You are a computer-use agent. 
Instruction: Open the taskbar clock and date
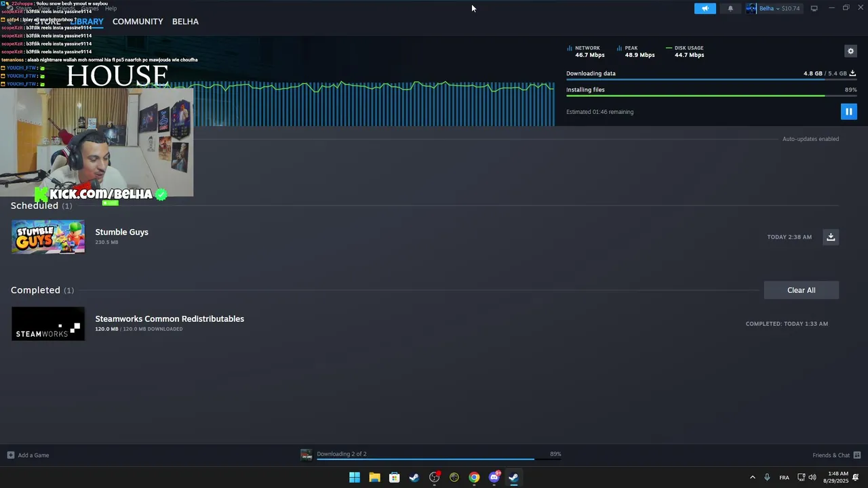point(835,477)
